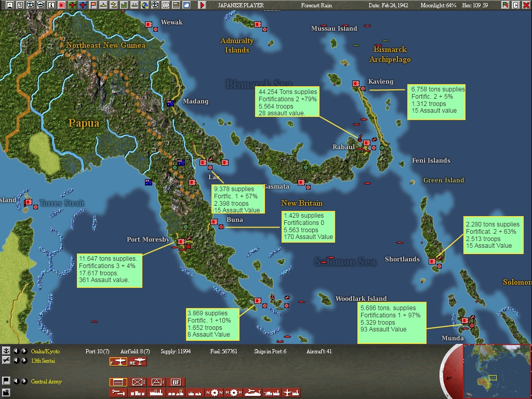The width and height of the screenshot is (532, 399).
Task: Click the save game floppy disk icon
Action: coord(9,5)
